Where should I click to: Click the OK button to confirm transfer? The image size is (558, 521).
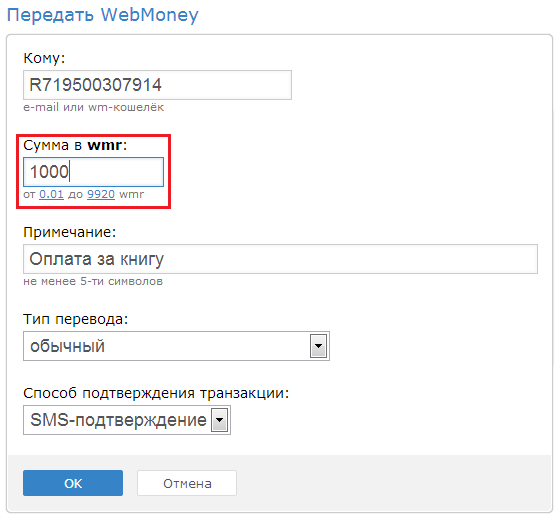point(73,483)
